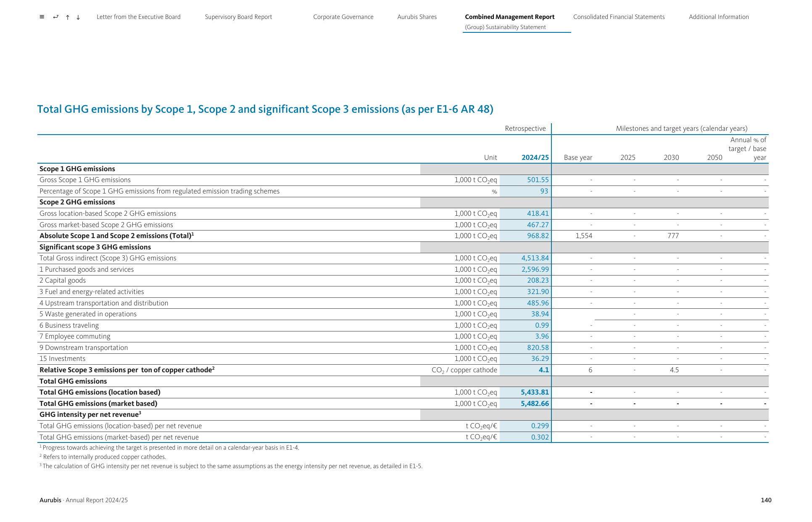Viewport: 812px width, 522px height.
Task: Click (Group) Sustainability Statement sub-link
Action: [x=505, y=27]
